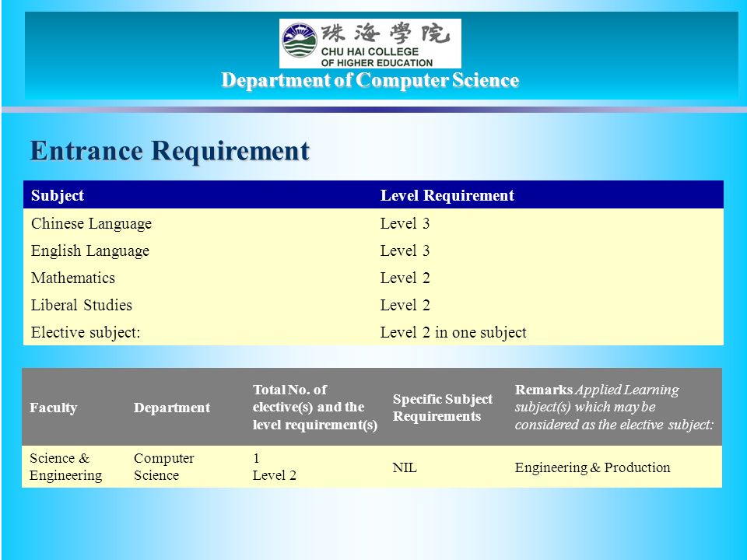
Task: Select the 'Science & Engineering' cell
Action: (65, 467)
